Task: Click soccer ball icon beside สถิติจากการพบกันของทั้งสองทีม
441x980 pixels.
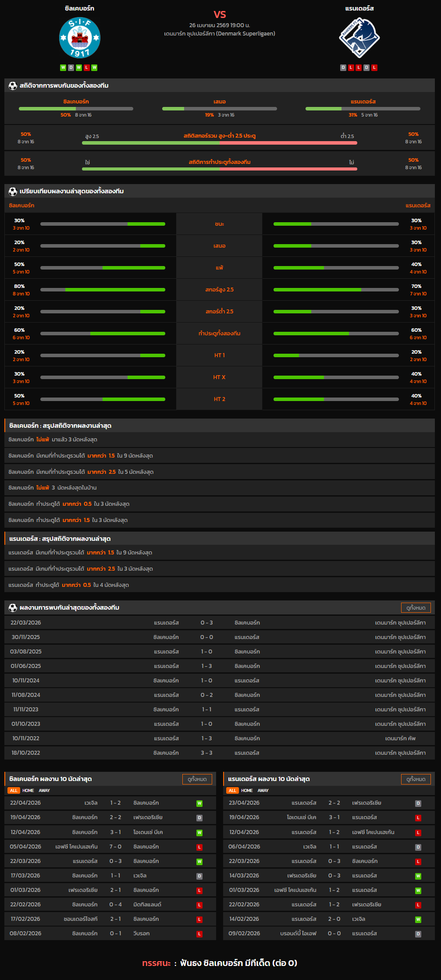Action: point(13,85)
